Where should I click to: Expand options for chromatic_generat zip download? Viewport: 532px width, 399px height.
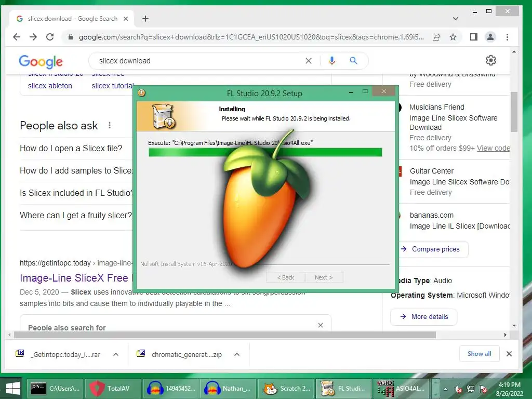237,354
